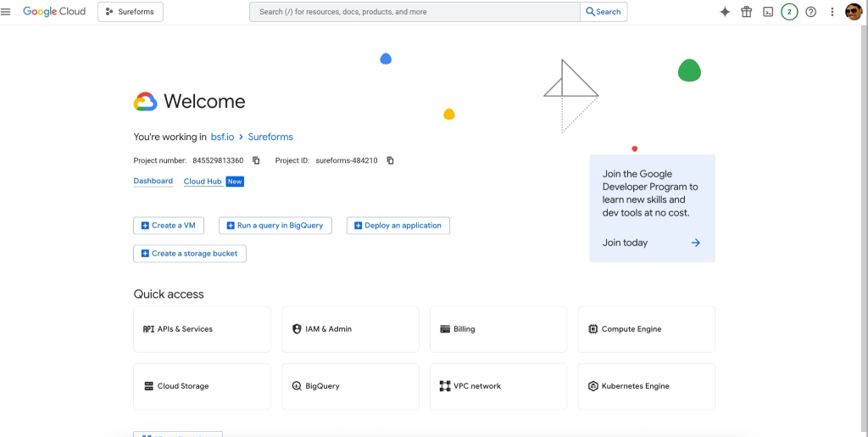Click plus icon on Deploy an application
868x437 pixels.
[x=358, y=226]
